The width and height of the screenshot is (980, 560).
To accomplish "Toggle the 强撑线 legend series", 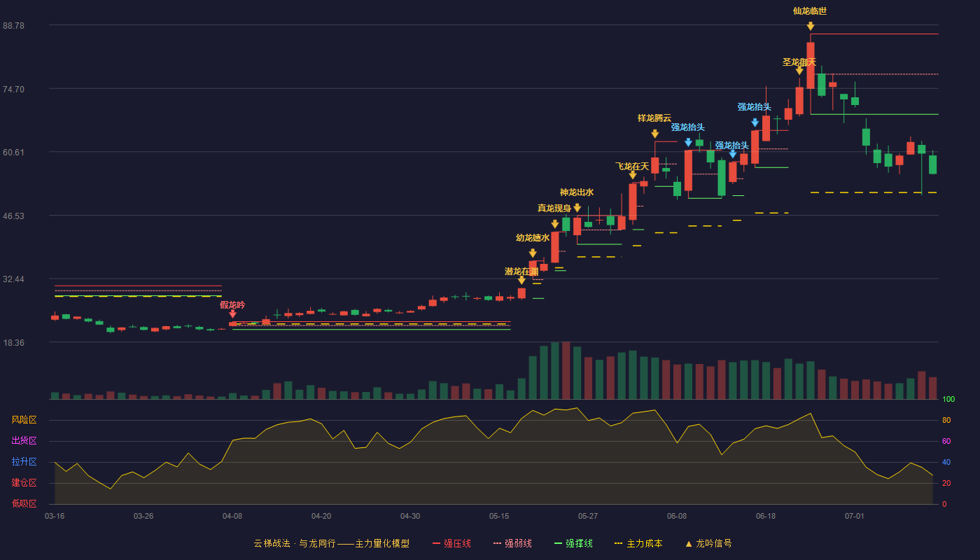I will point(573,543).
